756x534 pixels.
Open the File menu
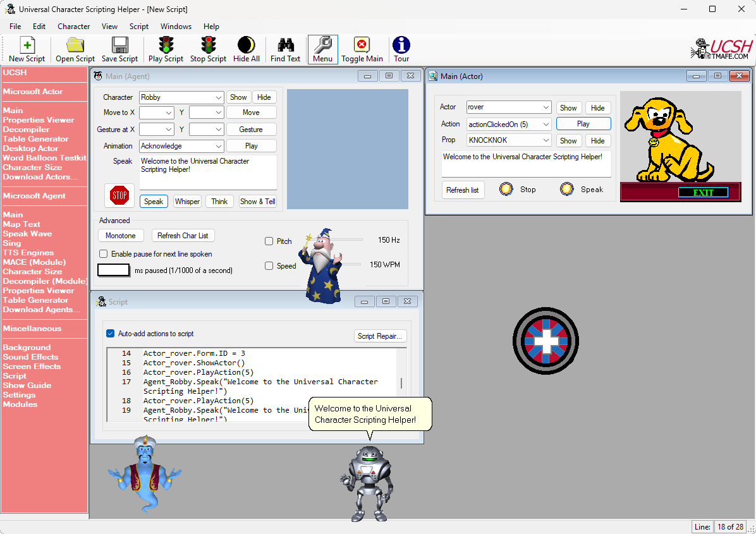tap(15, 27)
